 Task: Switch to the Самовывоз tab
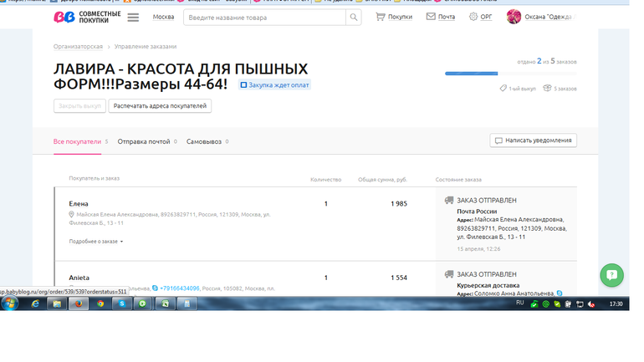click(204, 141)
